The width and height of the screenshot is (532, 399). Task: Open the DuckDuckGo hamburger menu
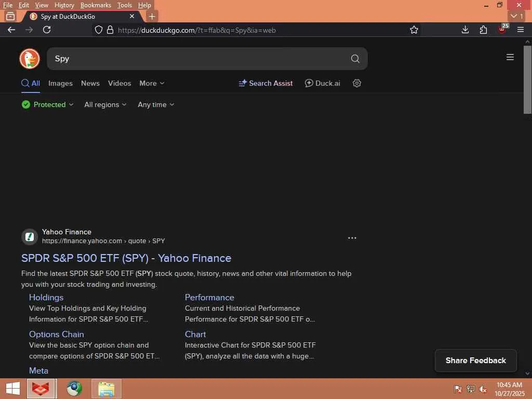(510, 57)
